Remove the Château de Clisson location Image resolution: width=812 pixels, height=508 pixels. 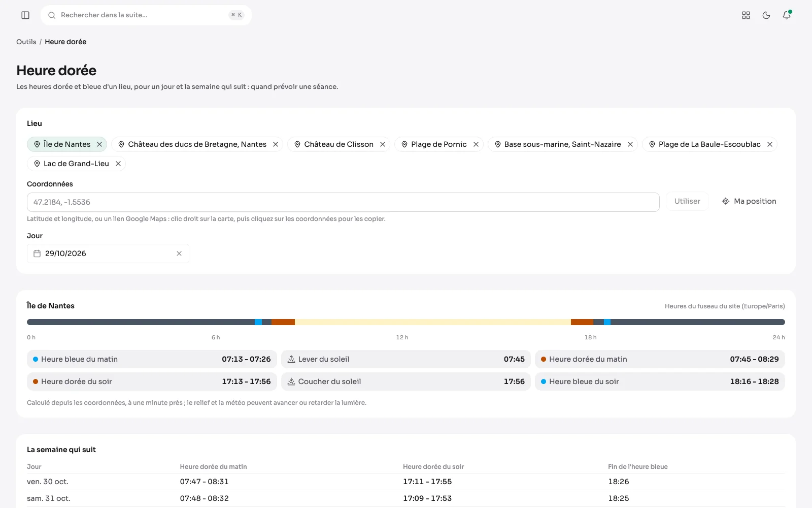tap(383, 144)
